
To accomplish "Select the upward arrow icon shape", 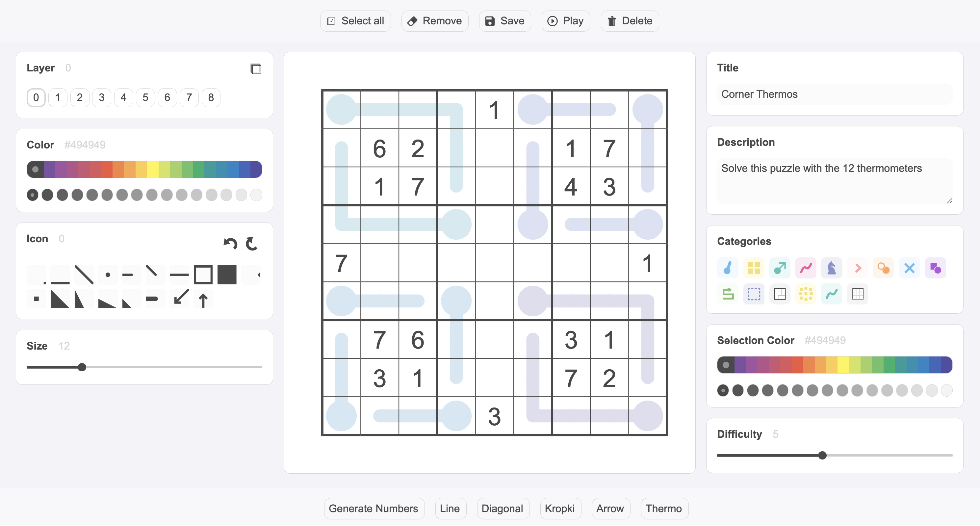I will [203, 299].
